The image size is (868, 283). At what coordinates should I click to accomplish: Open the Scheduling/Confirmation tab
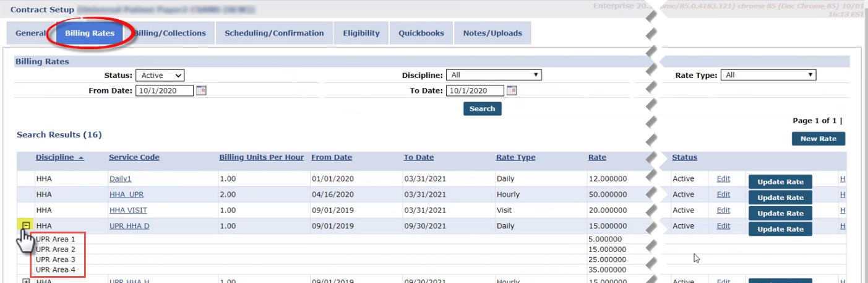click(x=274, y=33)
